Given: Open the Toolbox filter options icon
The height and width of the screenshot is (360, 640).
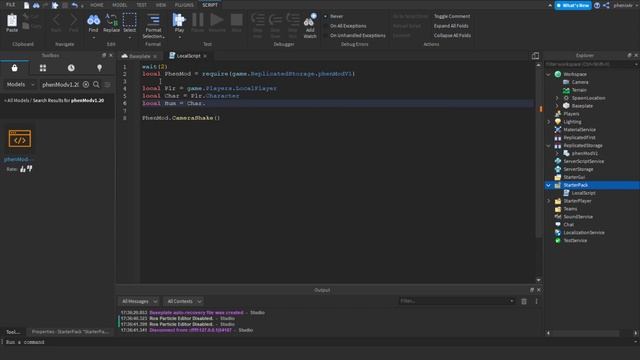Looking at the screenshot, I should click(x=107, y=84).
